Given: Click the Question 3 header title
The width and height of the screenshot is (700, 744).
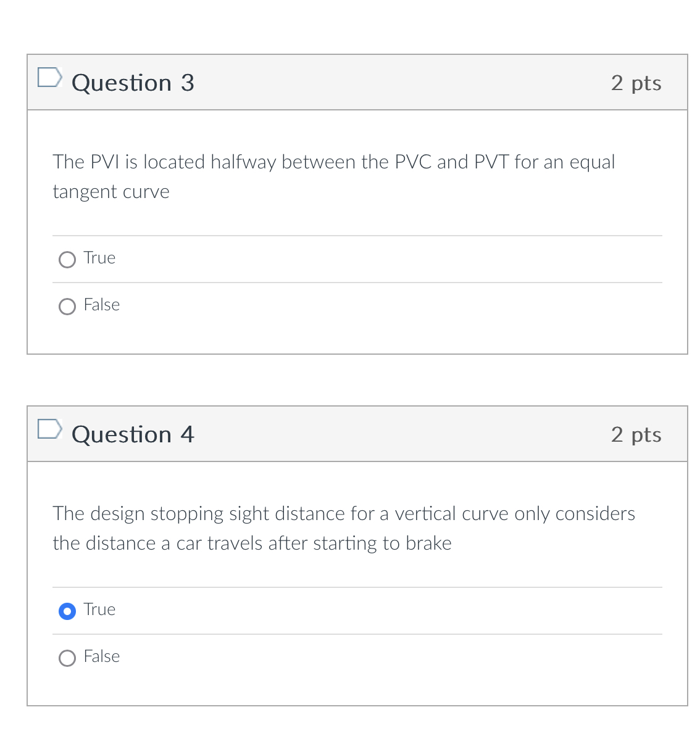Looking at the screenshot, I should pyautogui.click(x=133, y=83).
